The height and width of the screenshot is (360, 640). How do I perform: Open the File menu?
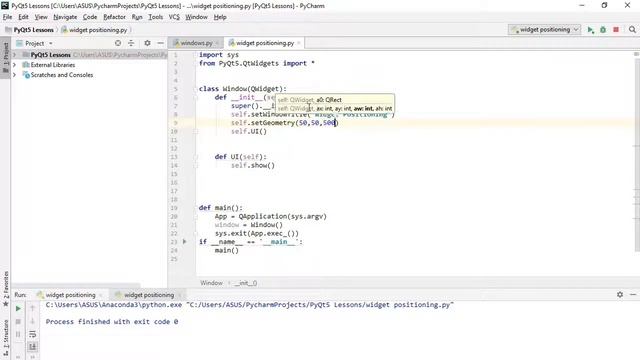coord(7,17)
